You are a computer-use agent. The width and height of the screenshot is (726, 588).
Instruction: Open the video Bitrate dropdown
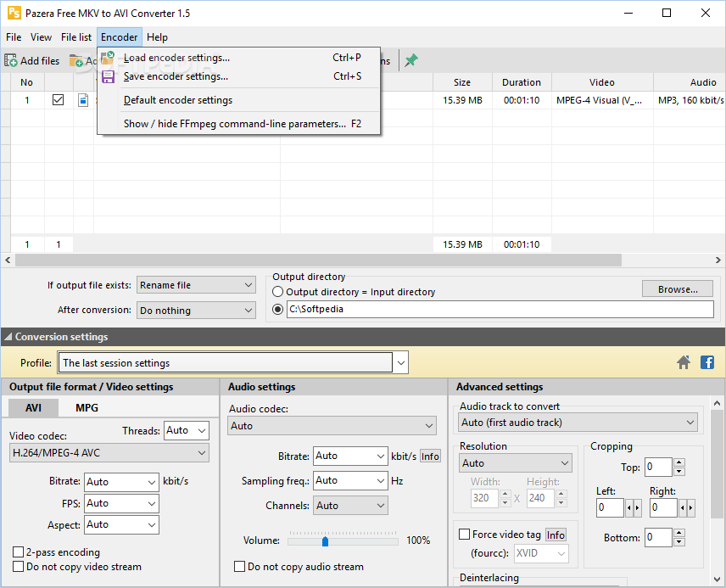122,482
